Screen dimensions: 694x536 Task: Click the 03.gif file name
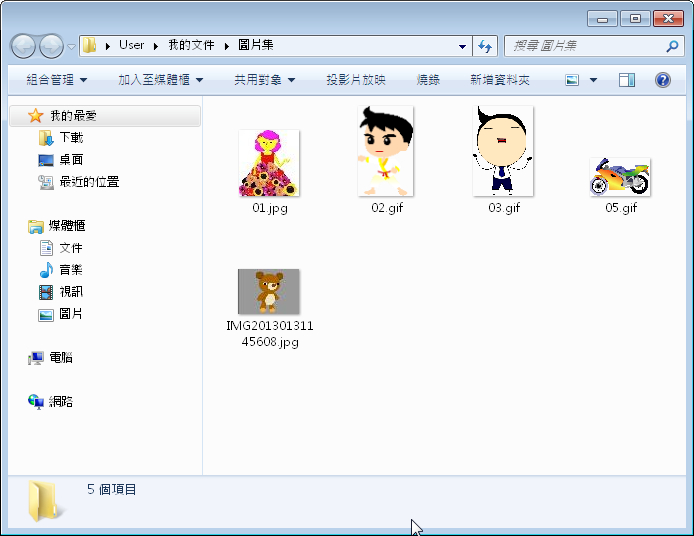click(504, 208)
